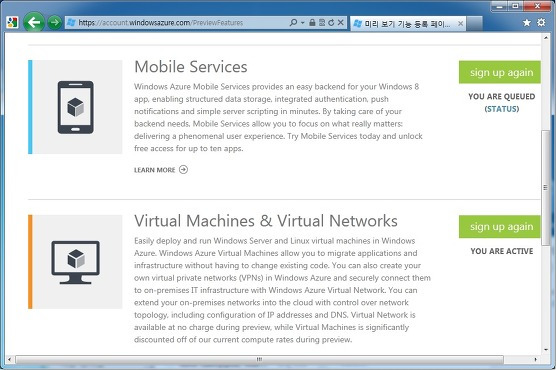
Task: Open the address bar dropdown arrow
Action: coord(302,23)
